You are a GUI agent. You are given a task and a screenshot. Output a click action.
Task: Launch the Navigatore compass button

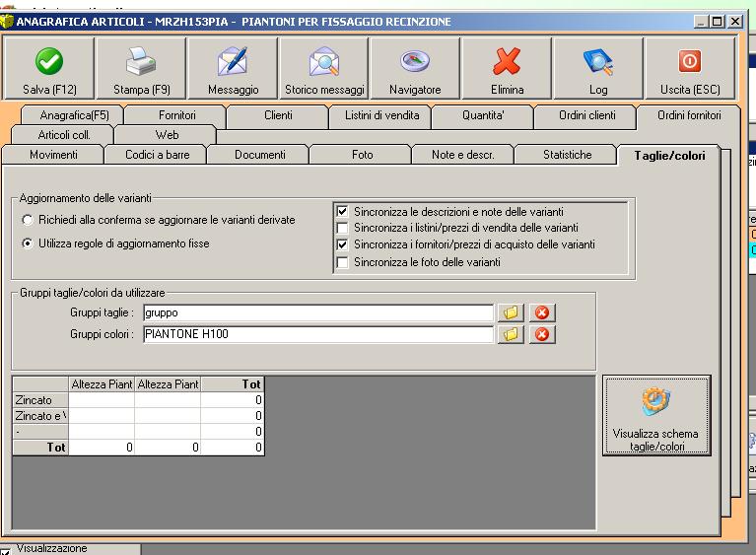point(415,68)
